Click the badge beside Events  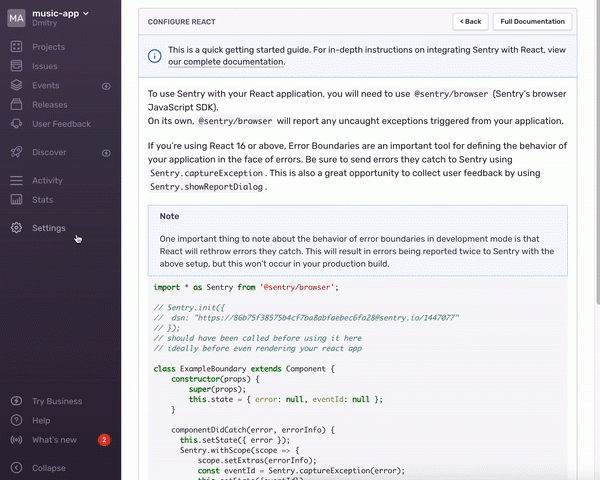coord(106,86)
